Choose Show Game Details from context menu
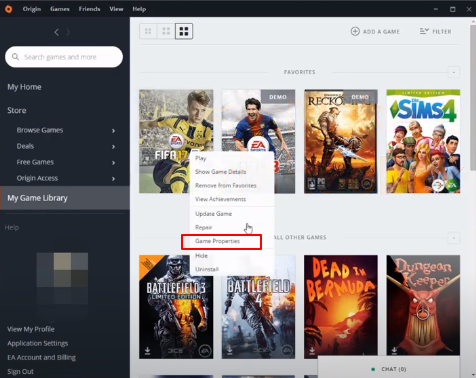Screen dimensions: 476x378 click(232, 172)
